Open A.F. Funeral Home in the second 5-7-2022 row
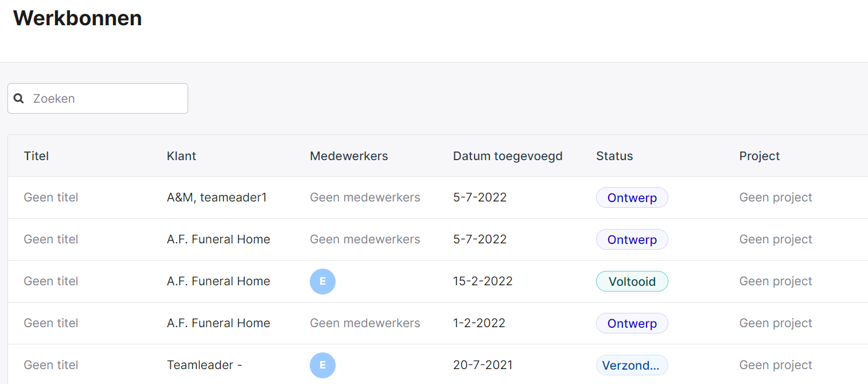The height and width of the screenshot is (384, 868). pyautogui.click(x=219, y=239)
